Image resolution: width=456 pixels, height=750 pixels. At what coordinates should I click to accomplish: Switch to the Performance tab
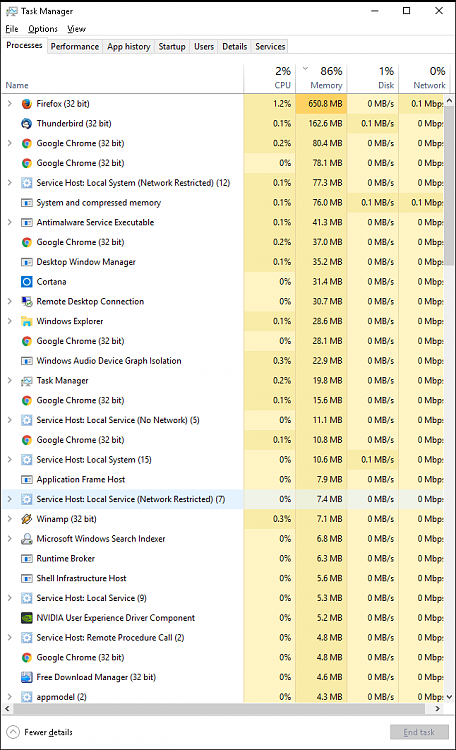(75, 46)
